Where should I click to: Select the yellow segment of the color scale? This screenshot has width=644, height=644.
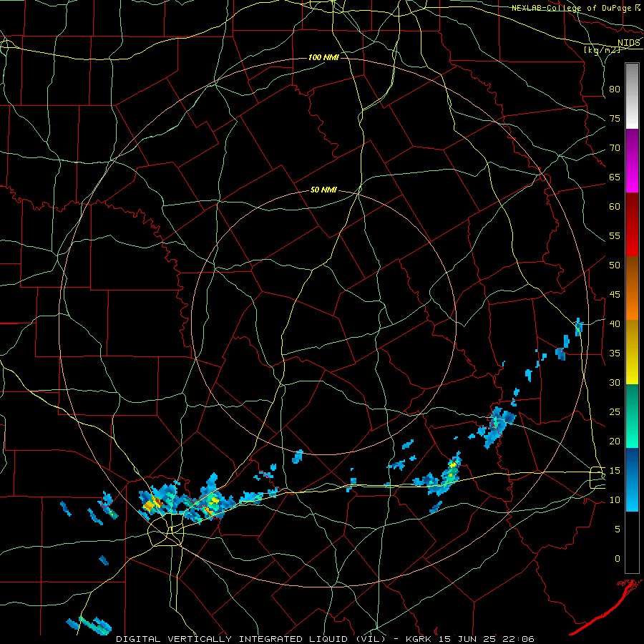click(632, 352)
